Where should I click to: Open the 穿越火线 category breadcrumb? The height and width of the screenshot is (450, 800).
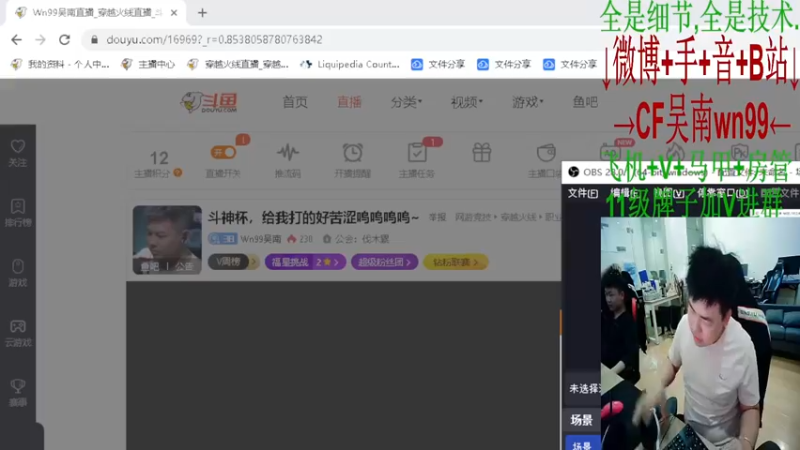[x=519, y=217]
